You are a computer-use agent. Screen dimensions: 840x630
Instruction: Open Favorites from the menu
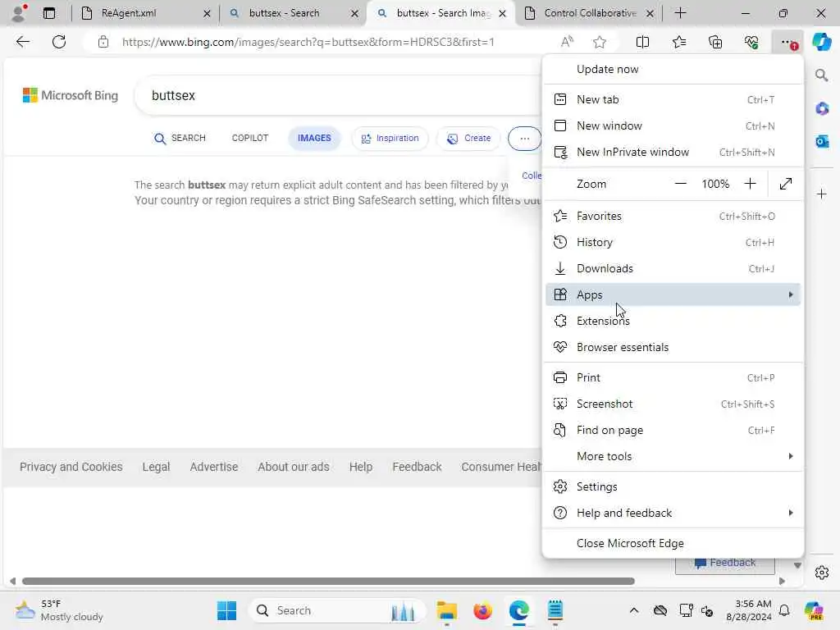673,216
